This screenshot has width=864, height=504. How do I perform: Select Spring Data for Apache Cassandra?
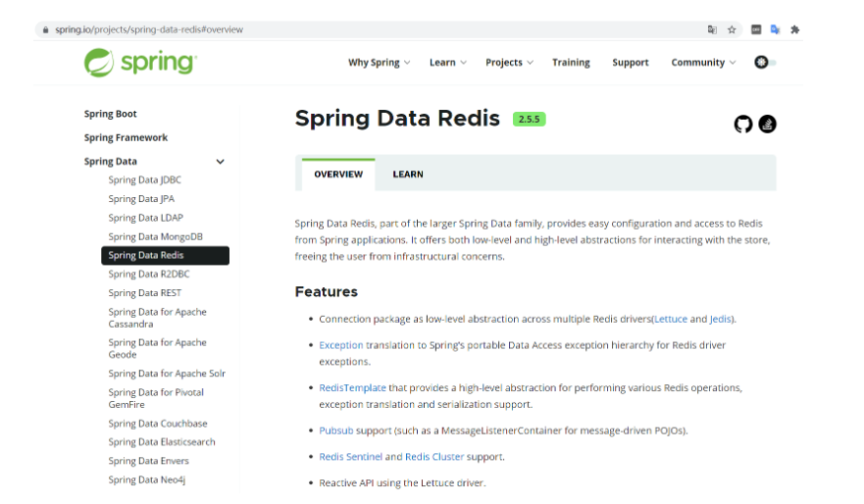coord(158,318)
